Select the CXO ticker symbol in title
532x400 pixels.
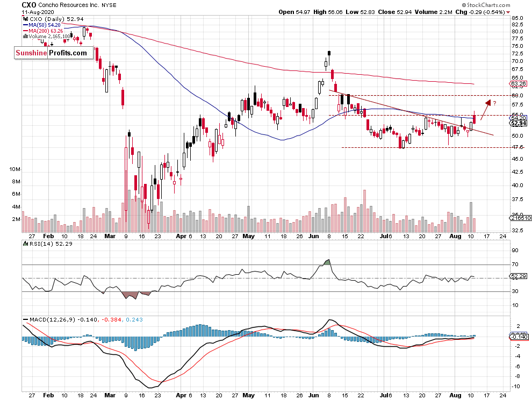29,5
